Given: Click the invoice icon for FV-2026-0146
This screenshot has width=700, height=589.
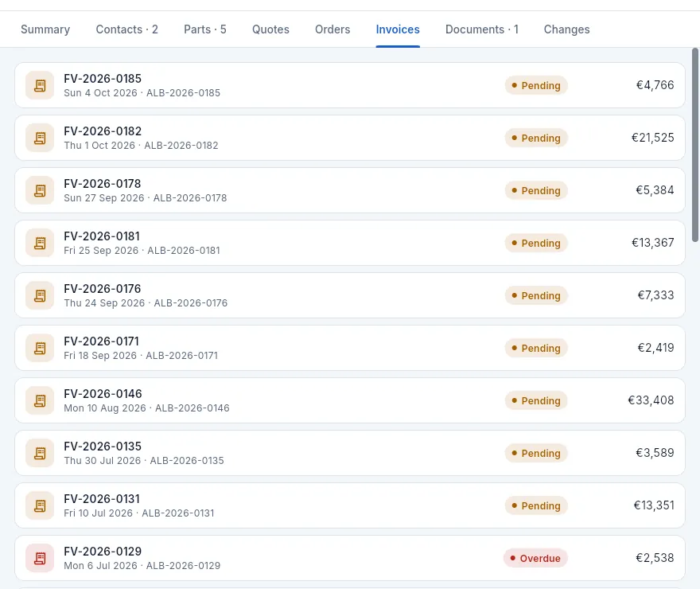Looking at the screenshot, I should tap(40, 400).
